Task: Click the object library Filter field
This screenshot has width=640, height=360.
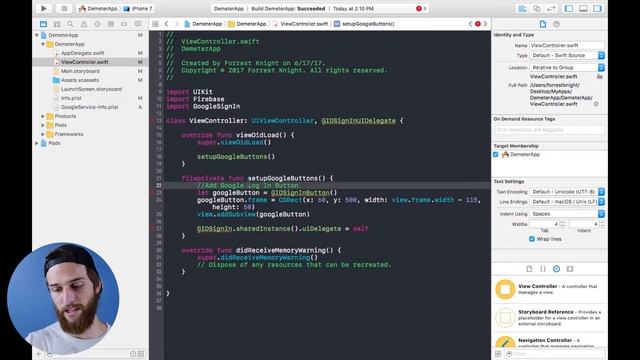Action: [x=556, y=354]
